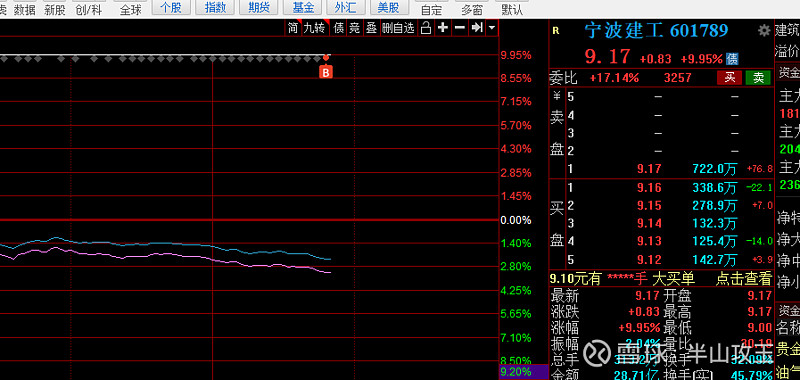Toggle the 叠 overlay toolbar button
Viewport: 800px width, 380px height.
[x=371, y=28]
